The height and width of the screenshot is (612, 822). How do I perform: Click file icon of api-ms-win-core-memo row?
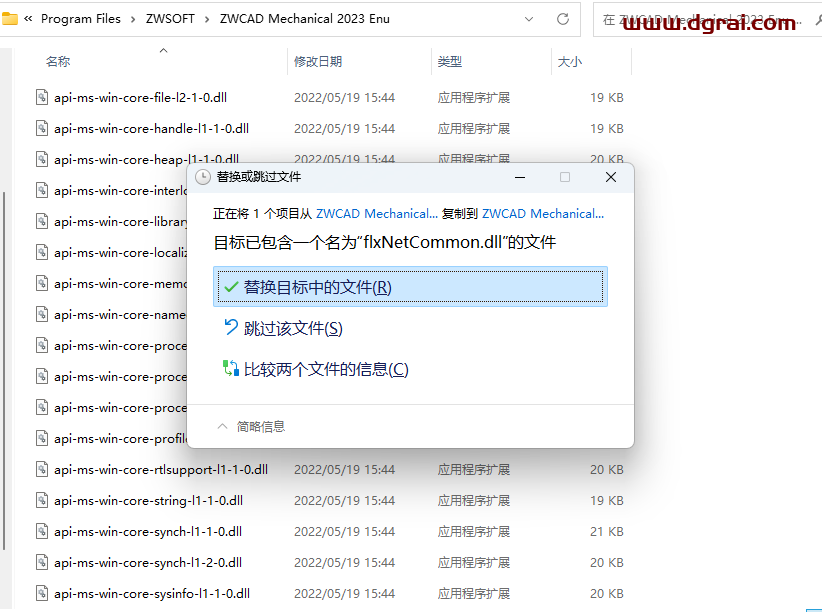[x=42, y=283]
